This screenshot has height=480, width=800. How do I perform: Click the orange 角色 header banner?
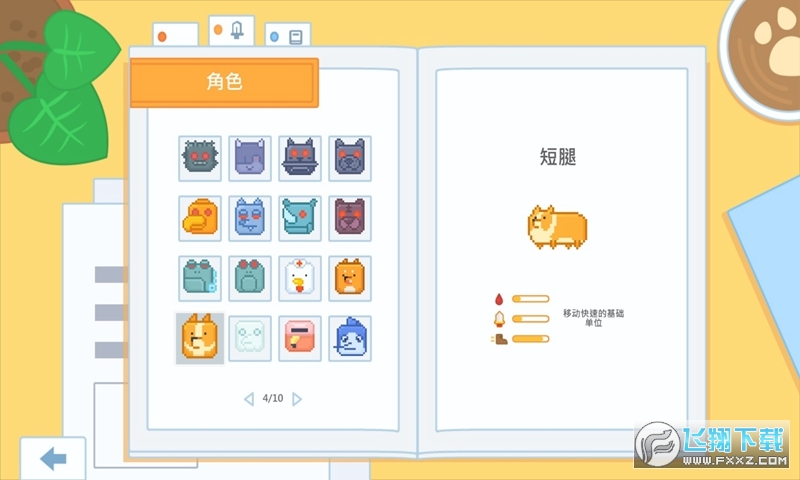(224, 82)
